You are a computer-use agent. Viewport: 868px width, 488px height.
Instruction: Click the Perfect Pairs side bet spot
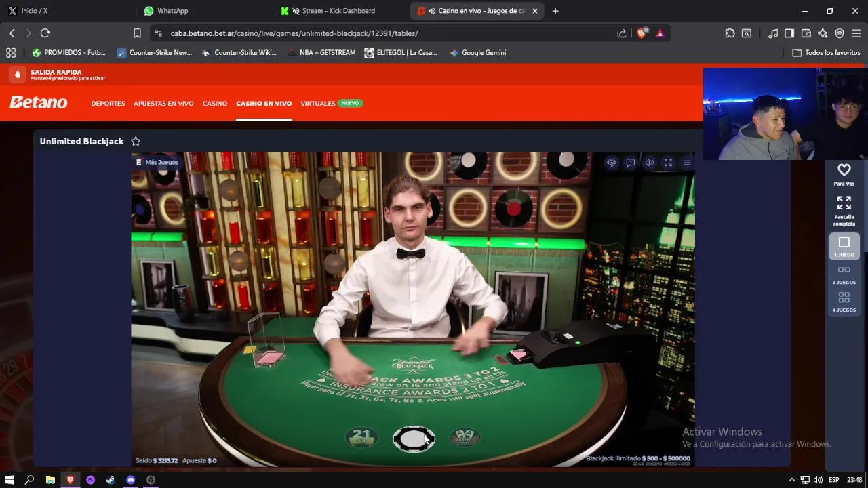coord(465,438)
